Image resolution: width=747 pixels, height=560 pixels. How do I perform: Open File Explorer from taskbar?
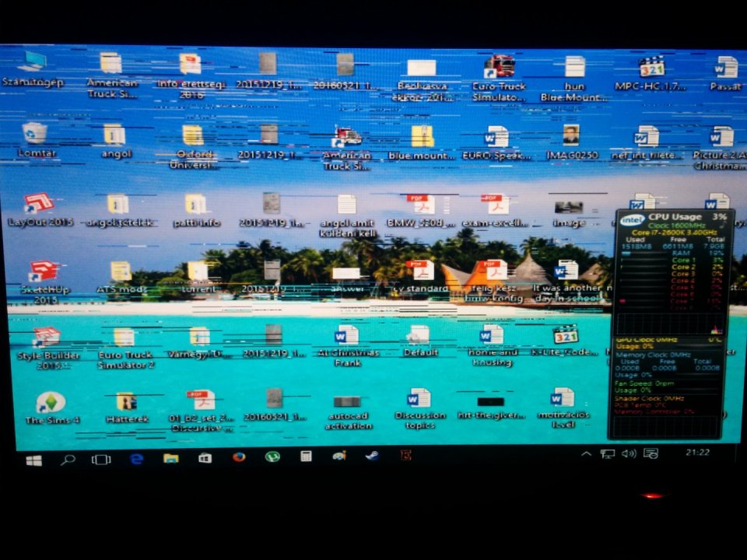pyautogui.click(x=170, y=458)
